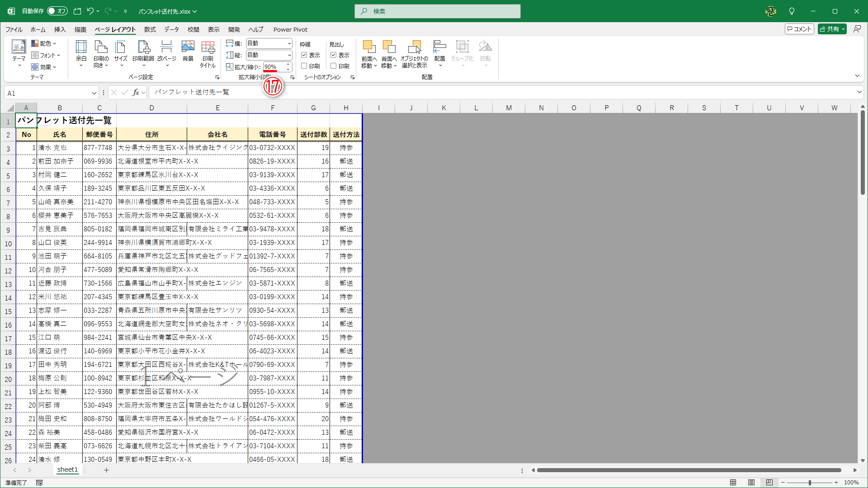Click the 拡大/縮小 scale up arrow

(x=288, y=65)
